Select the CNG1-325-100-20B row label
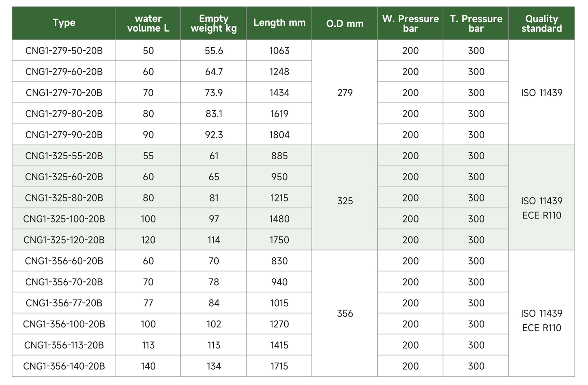 tap(64, 219)
